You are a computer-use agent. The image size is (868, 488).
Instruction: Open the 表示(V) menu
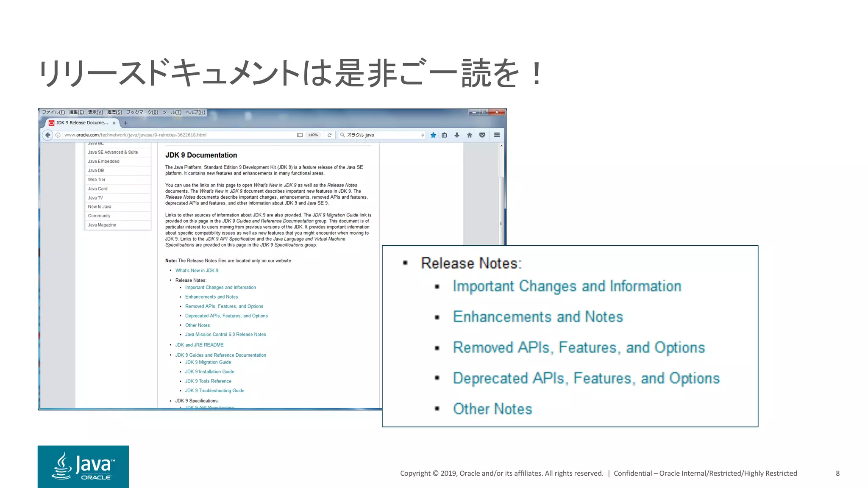[95, 112]
